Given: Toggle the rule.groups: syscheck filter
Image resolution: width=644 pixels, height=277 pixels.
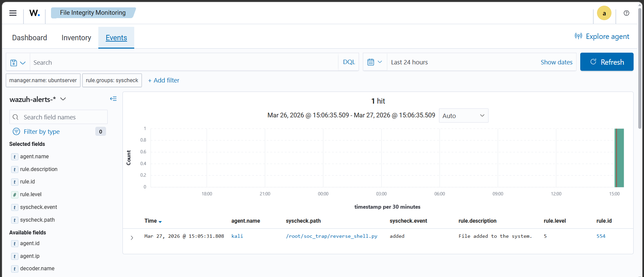Looking at the screenshot, I should pos(112,80).
